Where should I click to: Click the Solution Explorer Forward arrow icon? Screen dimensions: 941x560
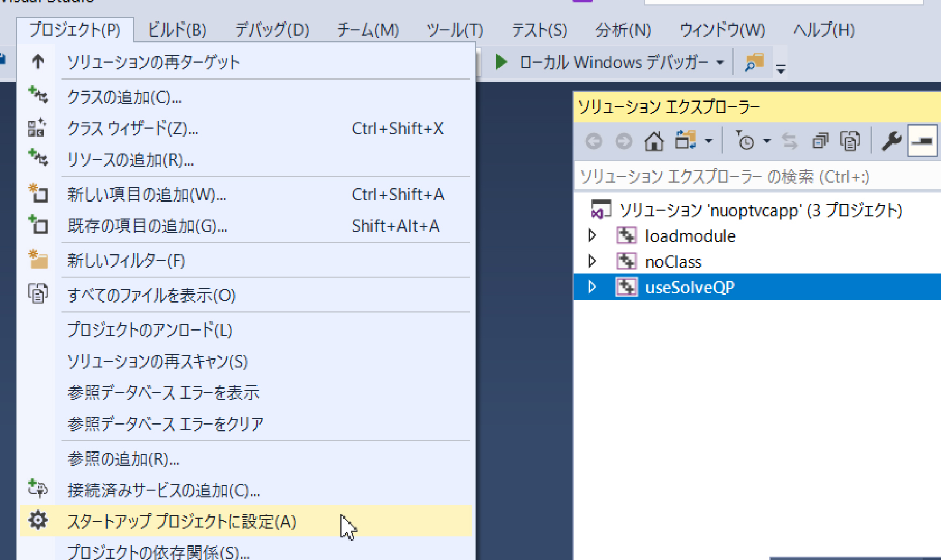[x=624, y=141]
